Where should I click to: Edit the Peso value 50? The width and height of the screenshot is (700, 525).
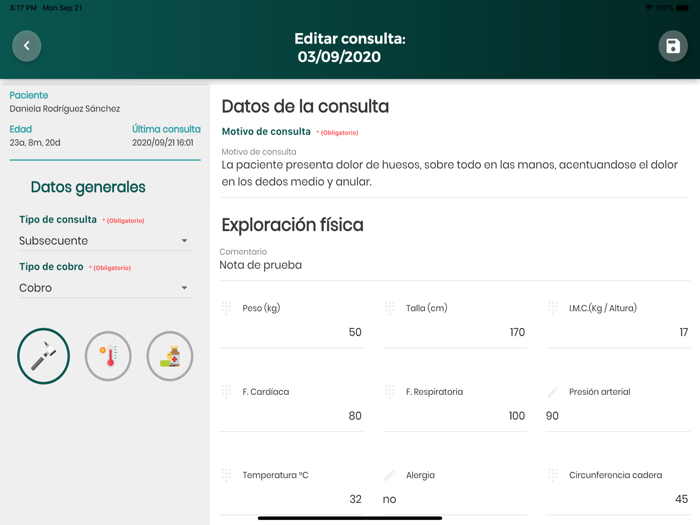[x=292, y=332]
